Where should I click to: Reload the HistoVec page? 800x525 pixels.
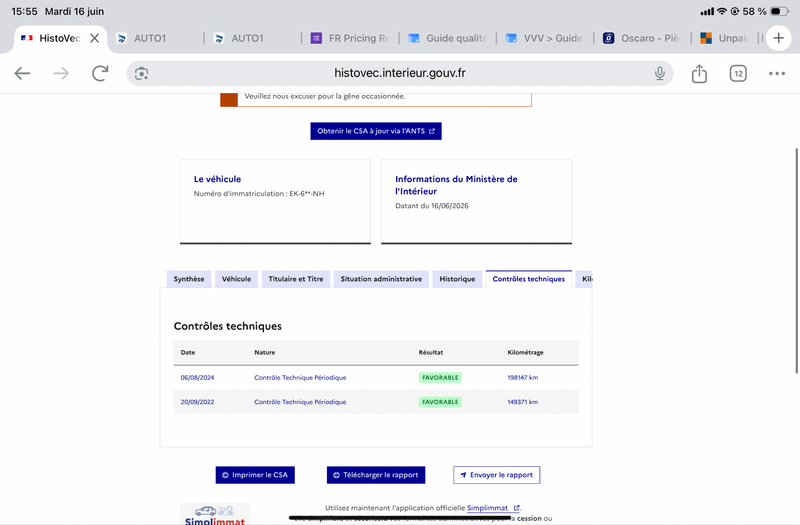[100, 73]
